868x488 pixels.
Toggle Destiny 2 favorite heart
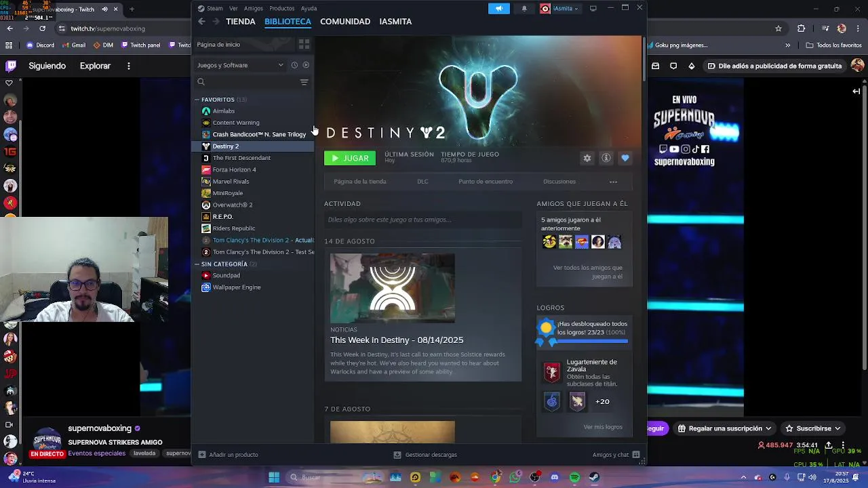625,158
